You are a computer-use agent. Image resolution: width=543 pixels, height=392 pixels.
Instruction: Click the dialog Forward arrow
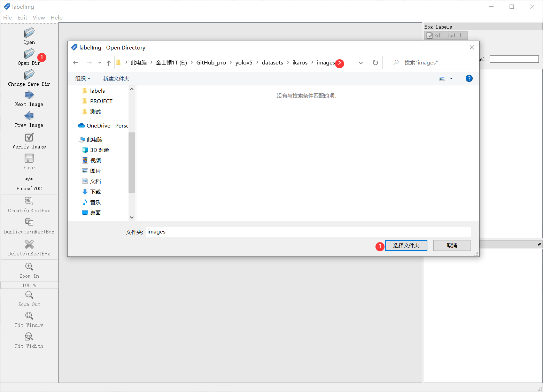pyautogui.click(x=89, y=63)
